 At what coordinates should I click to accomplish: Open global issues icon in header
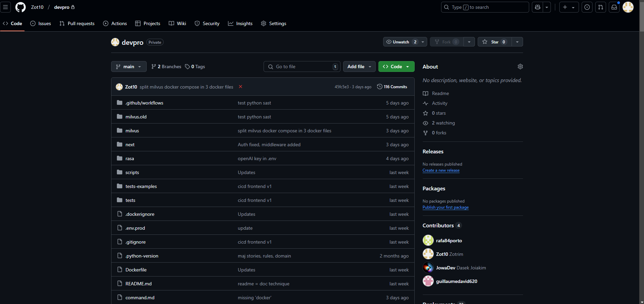click(587, 7)
